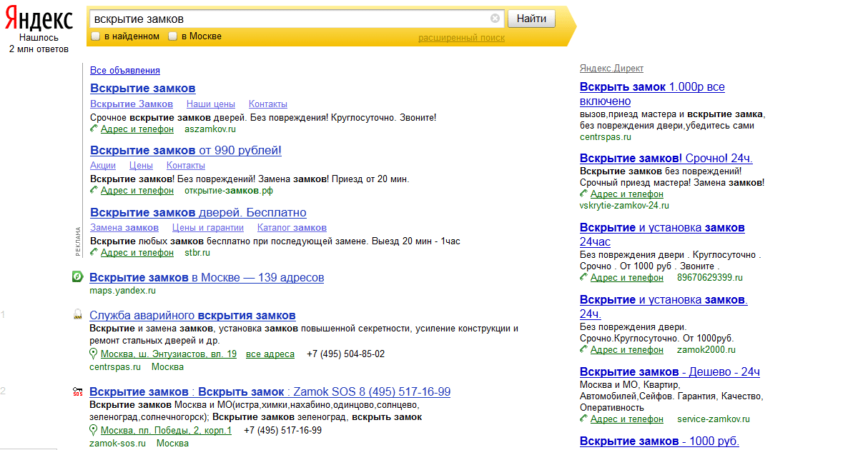Open the «Цены и гарантии» sitelink
Viewport: 868px width, 450px height.
(208, 228)
